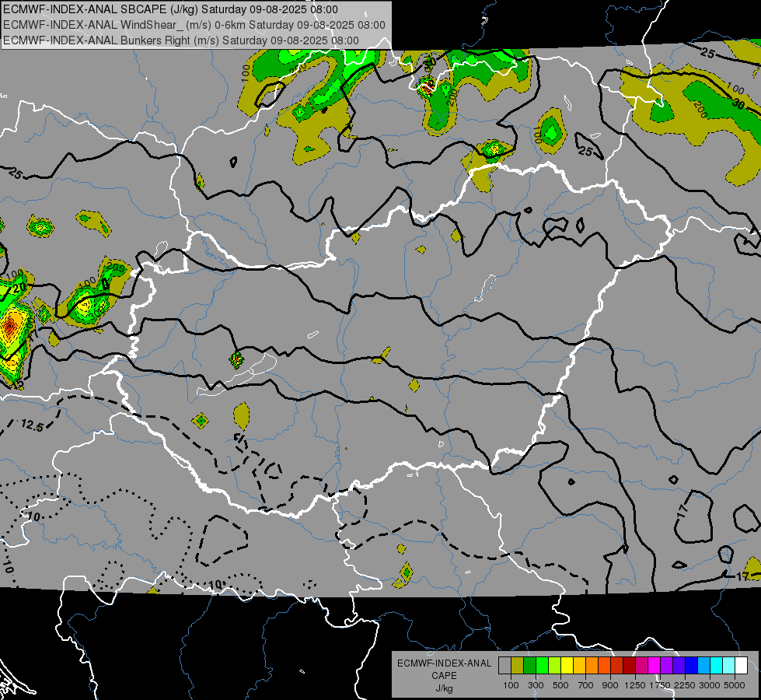Choose the indigo-violet legend swatch
Viewport: 761px width, 700px height.
point(679,665)
